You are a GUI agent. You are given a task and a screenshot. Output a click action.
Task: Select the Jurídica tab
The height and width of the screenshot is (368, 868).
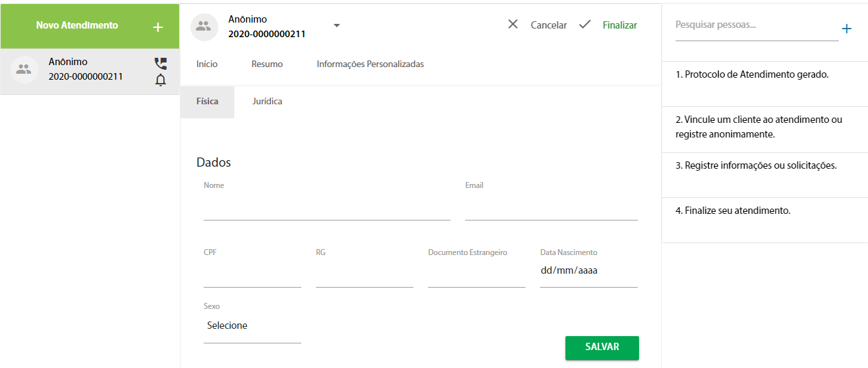coord(267,102)
